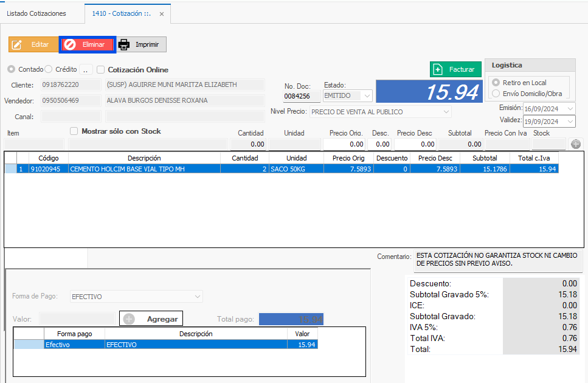The image size is (588, 383).
Task: Switch to Listado Cotizaciones tab
Action: coord(36,13)
